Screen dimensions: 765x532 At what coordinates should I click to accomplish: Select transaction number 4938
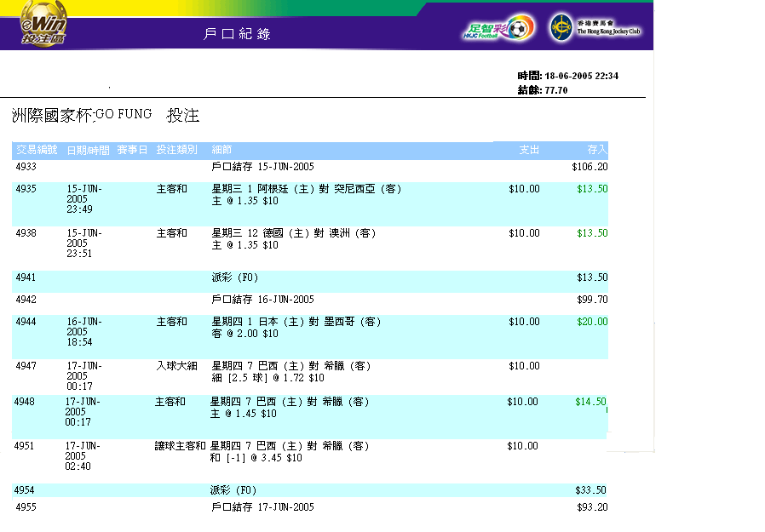coord(26,233)
